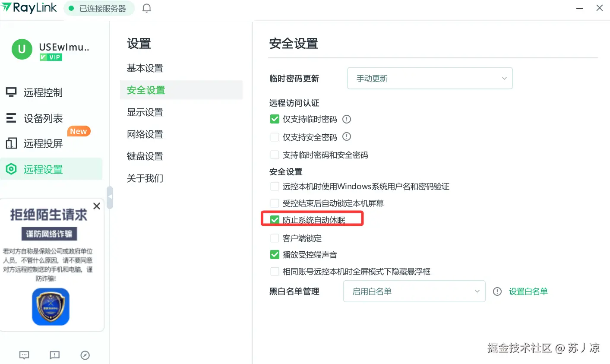Go to 显示设置 settings section
The image size is (610, 364).
[x=145, y=112]
